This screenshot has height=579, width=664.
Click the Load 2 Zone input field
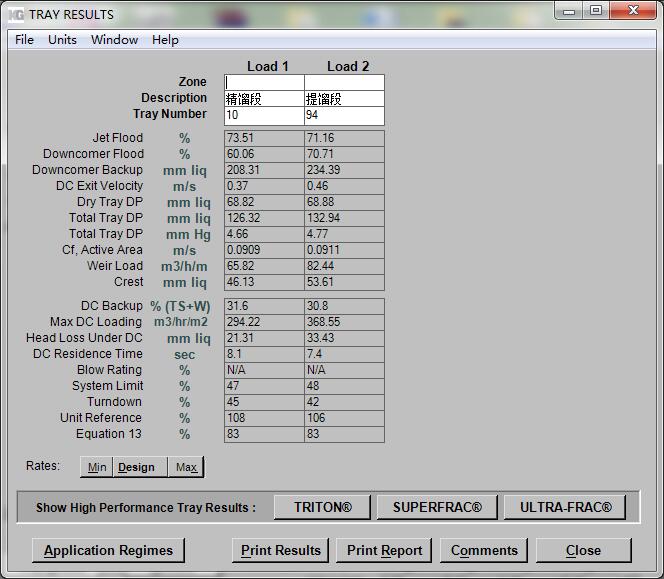click(344, 82)
